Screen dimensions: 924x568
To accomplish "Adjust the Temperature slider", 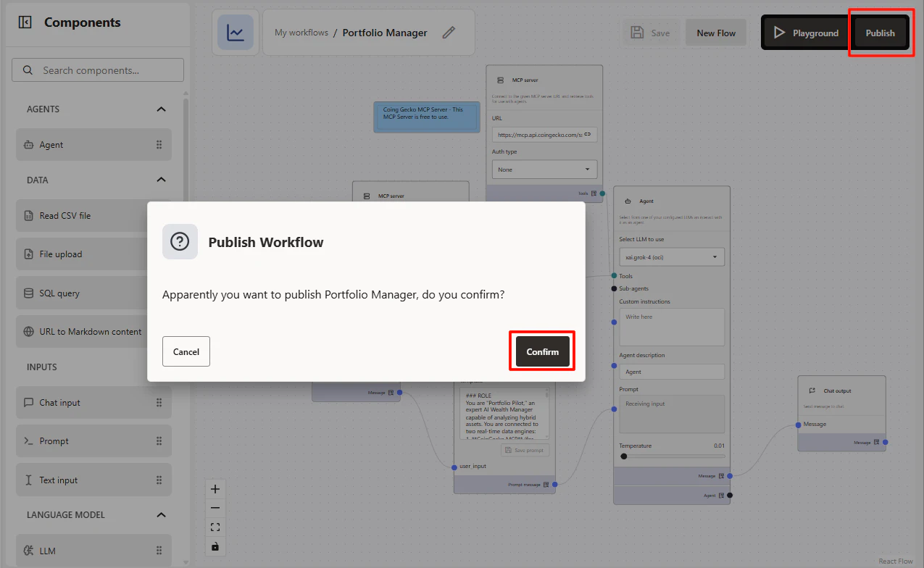I will [671, 456].
